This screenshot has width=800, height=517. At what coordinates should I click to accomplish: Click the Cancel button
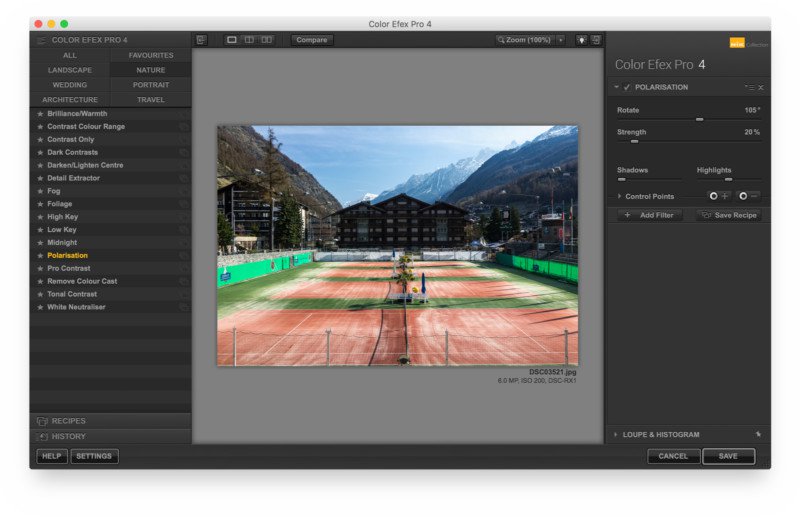point(673,456)
